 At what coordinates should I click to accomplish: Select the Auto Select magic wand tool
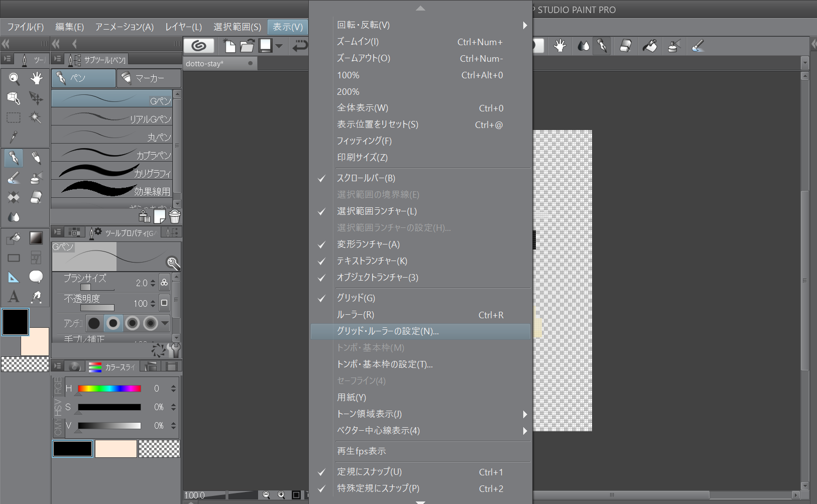(x=35, y=117)
